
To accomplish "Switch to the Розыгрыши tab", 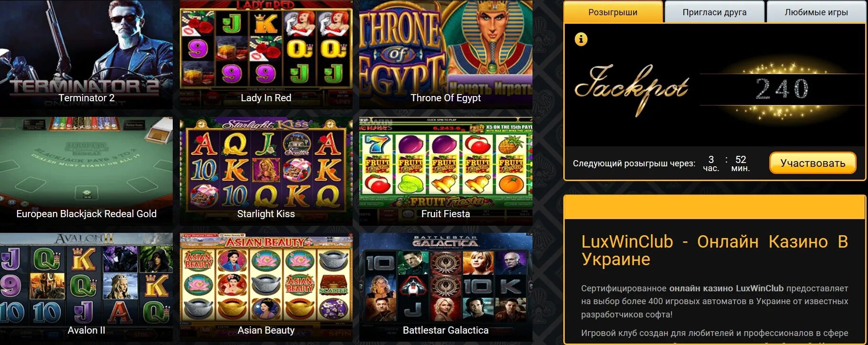I will pos(613,12).
